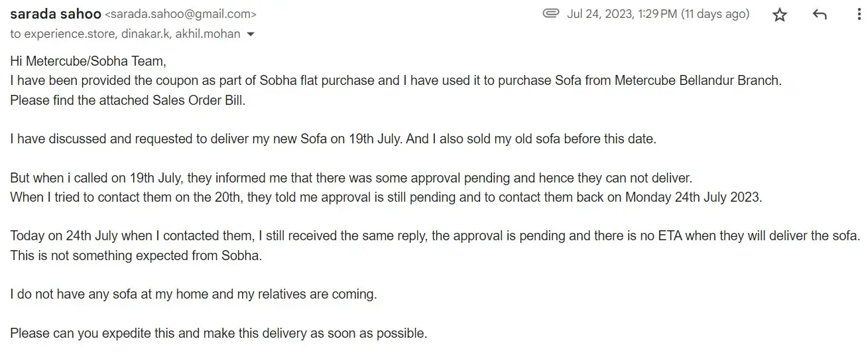
Task: Click sender name sarada sahoo
Action: (x=55, y=13)
